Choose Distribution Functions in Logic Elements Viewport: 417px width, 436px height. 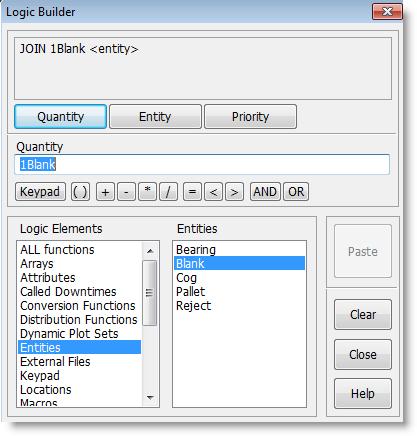[79, 319]
